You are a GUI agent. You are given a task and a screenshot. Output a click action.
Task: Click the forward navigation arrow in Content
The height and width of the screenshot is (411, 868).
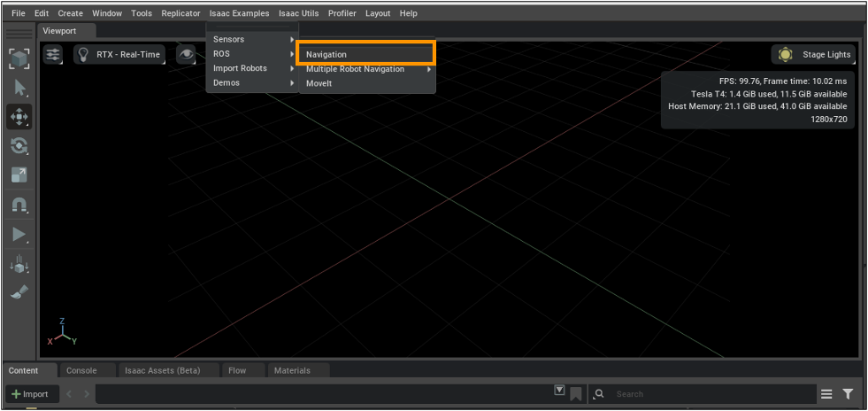pyautogui.click(x=87, y=394)
